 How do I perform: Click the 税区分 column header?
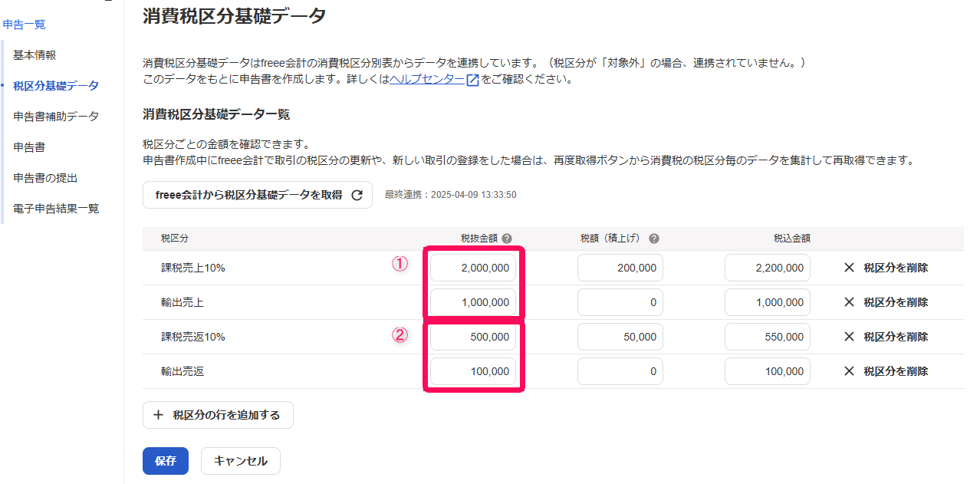point(174,239)
